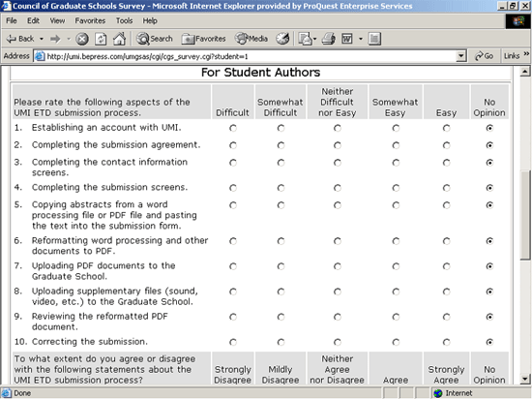Screen dimensions: 532x399
Task: Click the Go button
Action: point(485,56)
